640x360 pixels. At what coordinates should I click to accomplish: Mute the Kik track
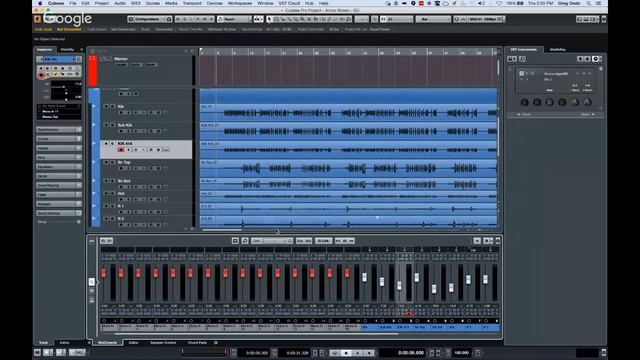[x=106, y=107]
